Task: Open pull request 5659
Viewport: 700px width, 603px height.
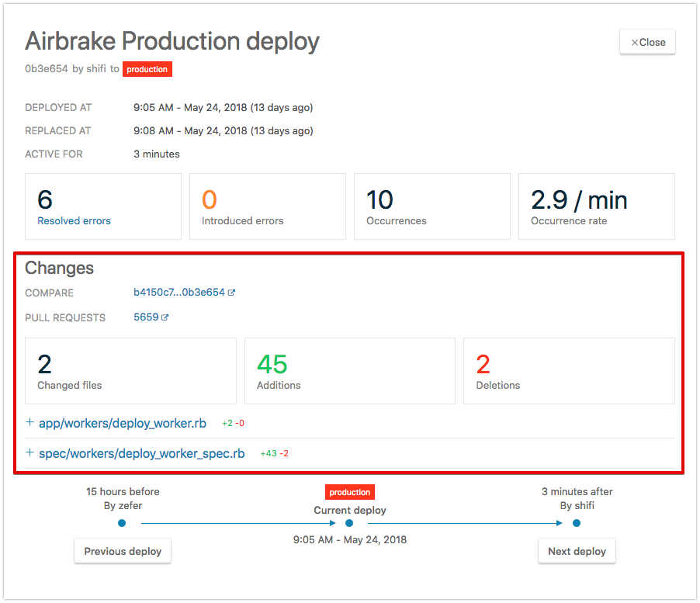Action: click(146, 317)
